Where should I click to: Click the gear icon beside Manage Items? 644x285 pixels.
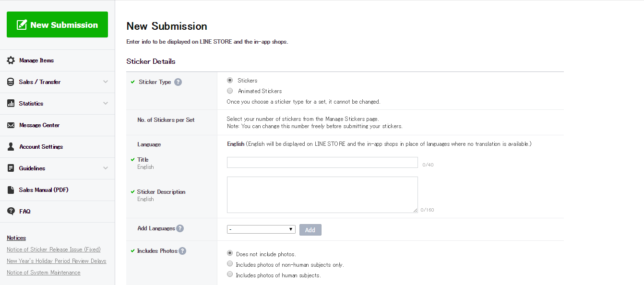(11, 60)
